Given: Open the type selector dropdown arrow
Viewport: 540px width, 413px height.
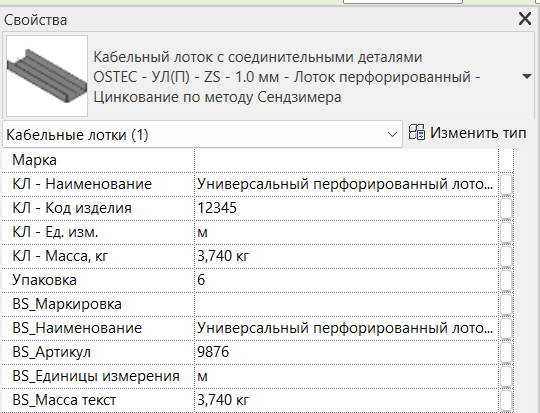Looking at the screenshot, I should (x=527, y=76).
